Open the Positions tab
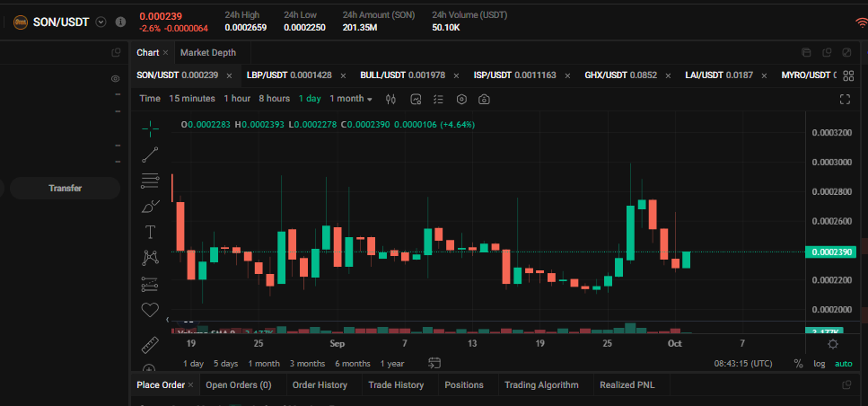 [464, 385]
